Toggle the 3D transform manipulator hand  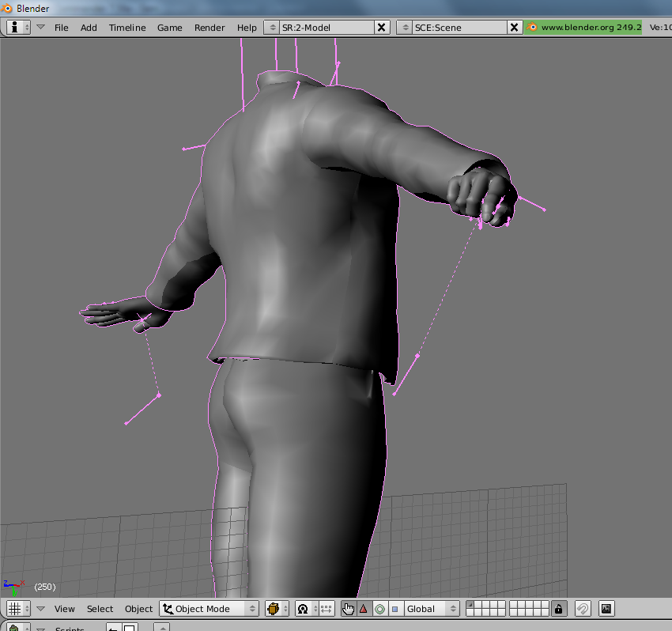pyautogui.click(x=349, y=609)
